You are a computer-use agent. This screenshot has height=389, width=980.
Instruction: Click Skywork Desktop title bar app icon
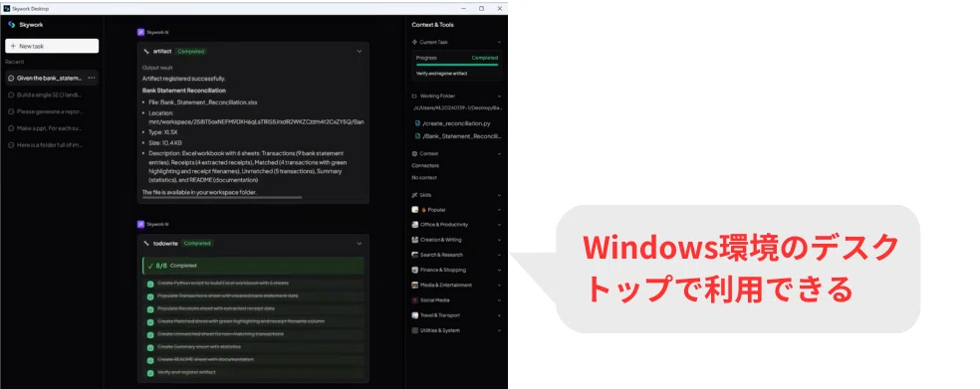[x=7, y=8]
